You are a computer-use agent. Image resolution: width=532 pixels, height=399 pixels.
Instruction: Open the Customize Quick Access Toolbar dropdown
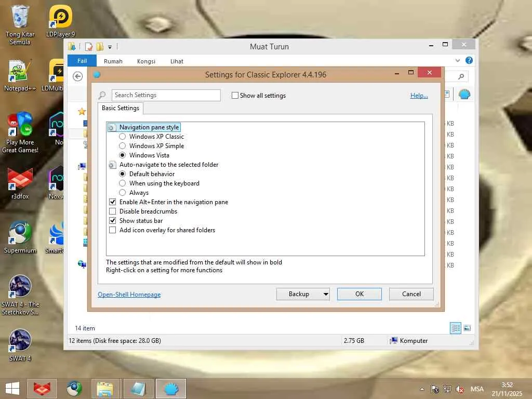110,47
